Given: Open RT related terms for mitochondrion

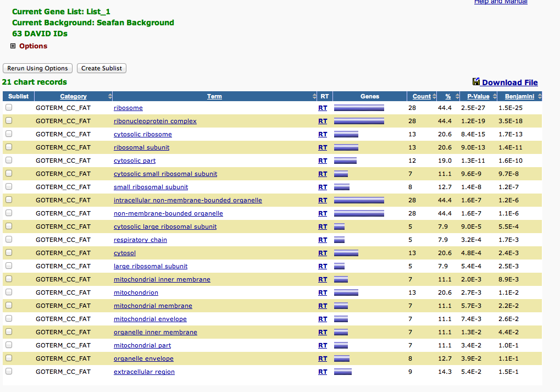Looking at the screenshot, I should [x=323, y=292].
